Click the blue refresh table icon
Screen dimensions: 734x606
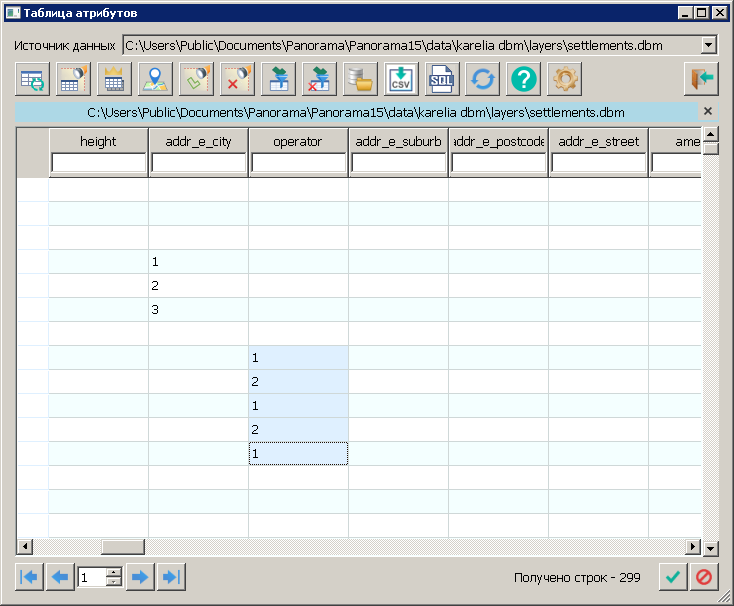tap(483, 78)
